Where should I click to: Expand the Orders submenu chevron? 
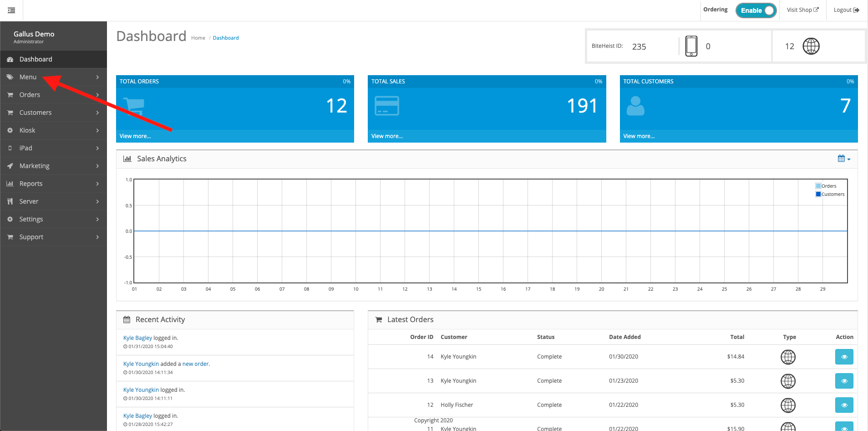(97, 95)
